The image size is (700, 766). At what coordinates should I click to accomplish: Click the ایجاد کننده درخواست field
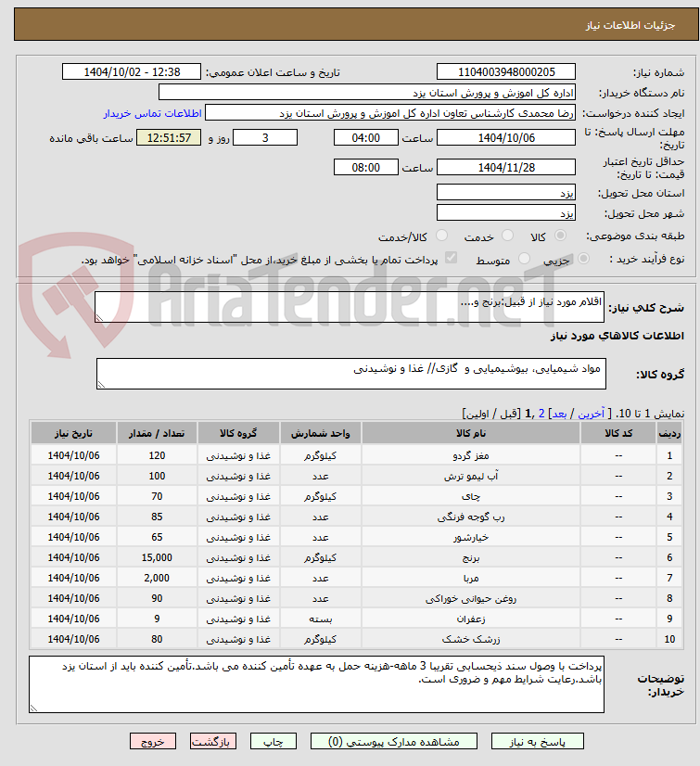390,113
